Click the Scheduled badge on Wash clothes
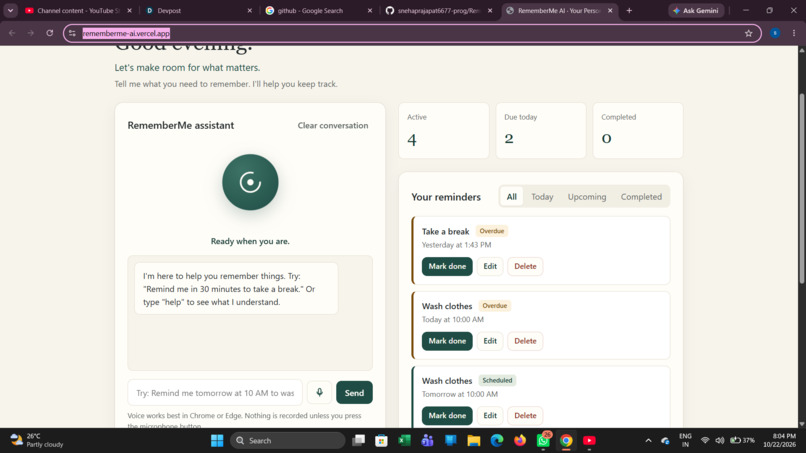806x453 pixels. (497, 380)
